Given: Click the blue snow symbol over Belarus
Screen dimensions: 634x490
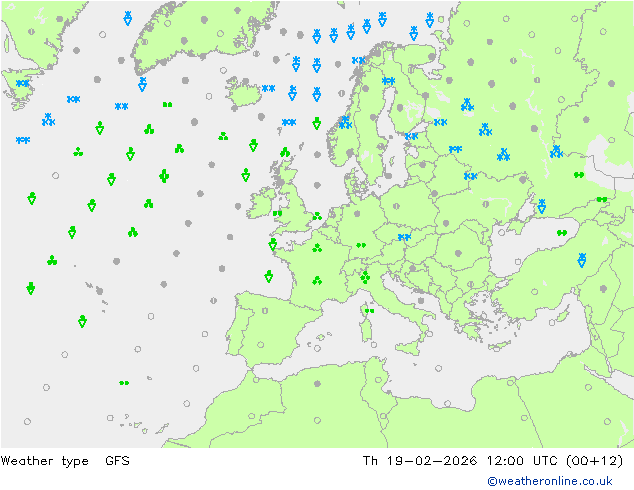Looking at the screenshot, I should pyautogui.click(x=471, y=176).
